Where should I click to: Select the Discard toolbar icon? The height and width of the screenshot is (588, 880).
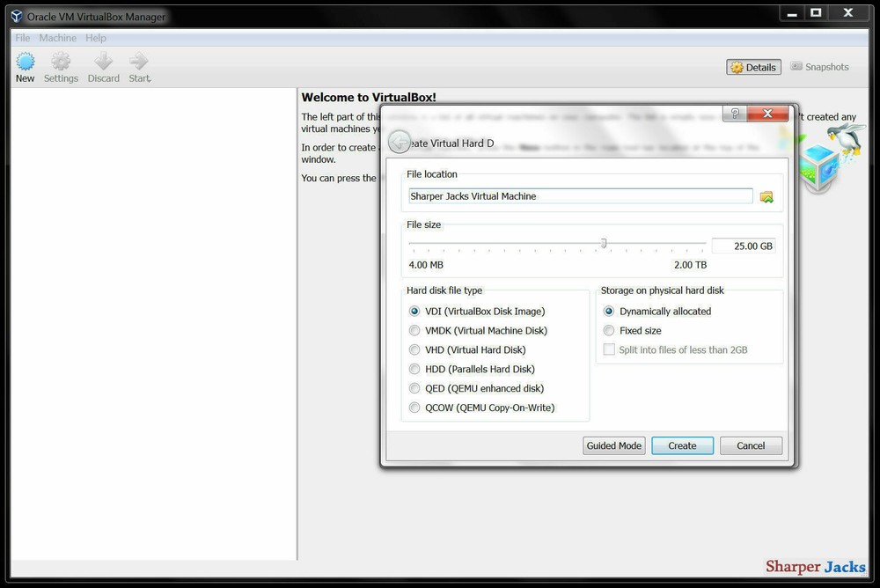[x=103, y=66]
